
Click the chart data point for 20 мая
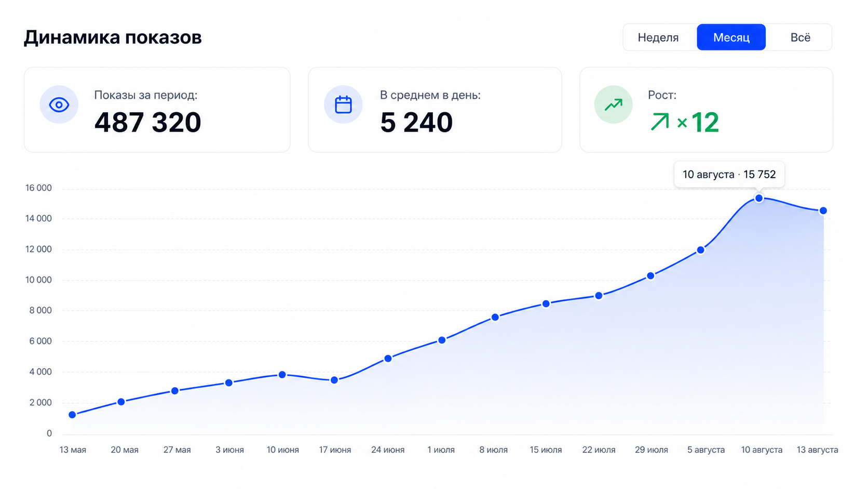(x=121, y=402)
